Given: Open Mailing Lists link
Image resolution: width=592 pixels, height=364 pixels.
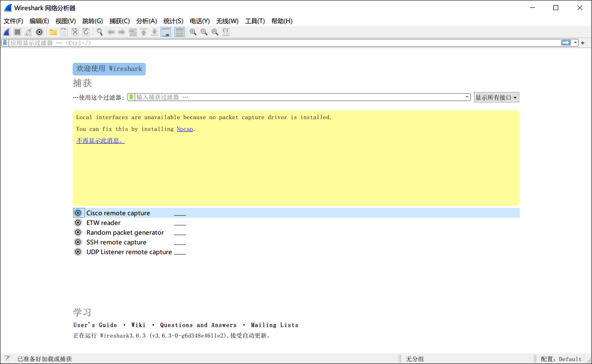Looking at the screenshot, I should (x=275, y=325).
